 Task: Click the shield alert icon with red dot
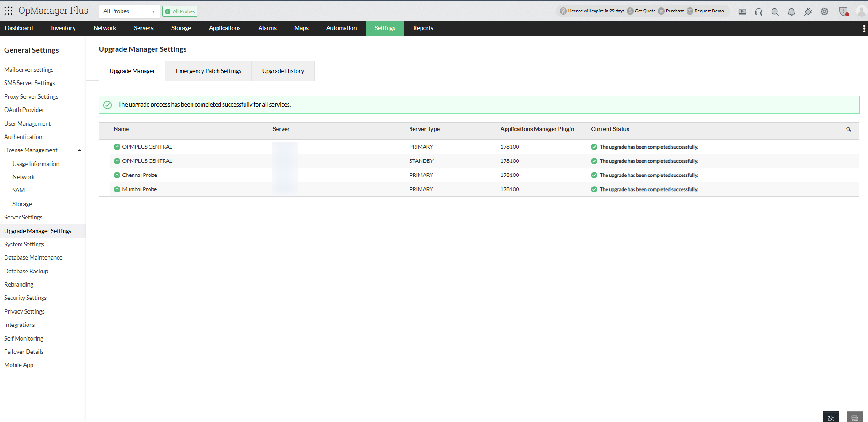844,12
